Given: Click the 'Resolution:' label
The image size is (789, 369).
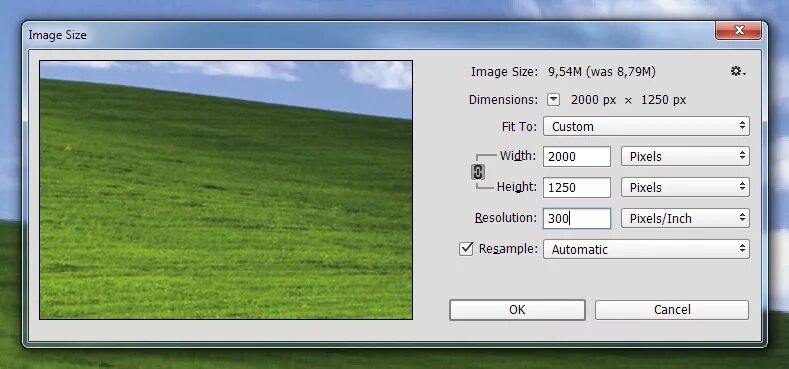Looking at the screenshot, I should pos(506,217).
